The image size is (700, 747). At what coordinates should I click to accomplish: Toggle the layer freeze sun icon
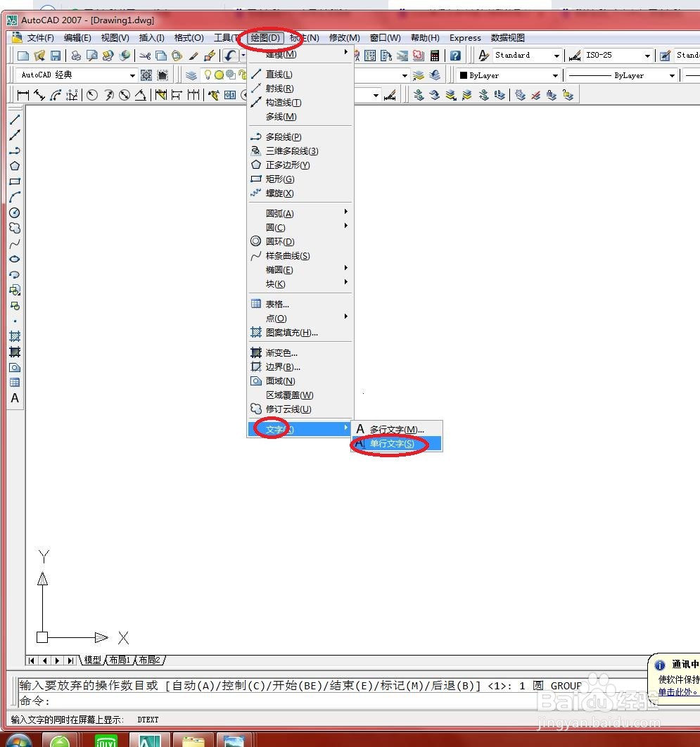tap(219, 75)
